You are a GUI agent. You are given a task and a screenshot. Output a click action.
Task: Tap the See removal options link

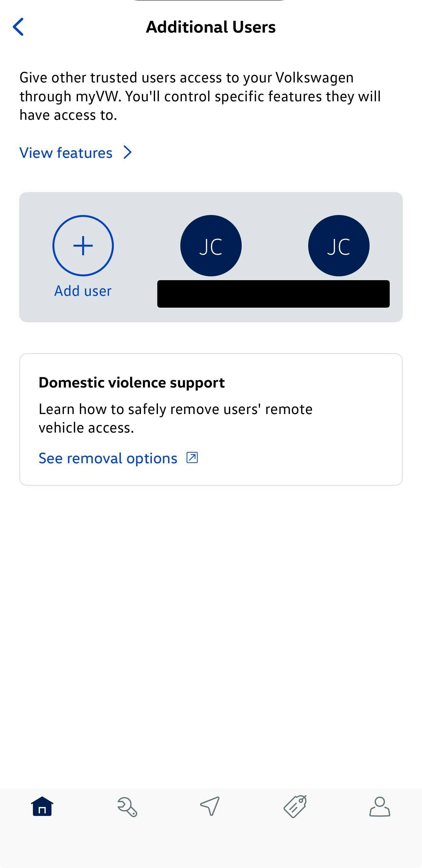click(108, 458)
